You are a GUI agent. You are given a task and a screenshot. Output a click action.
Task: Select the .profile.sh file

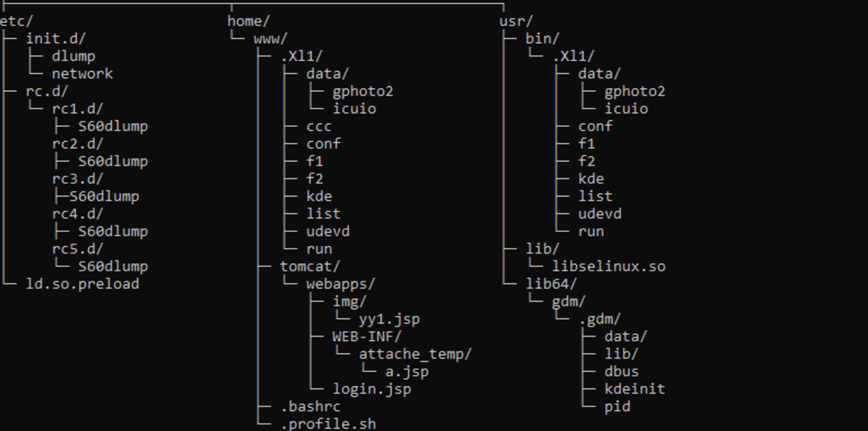pos(328,424)
